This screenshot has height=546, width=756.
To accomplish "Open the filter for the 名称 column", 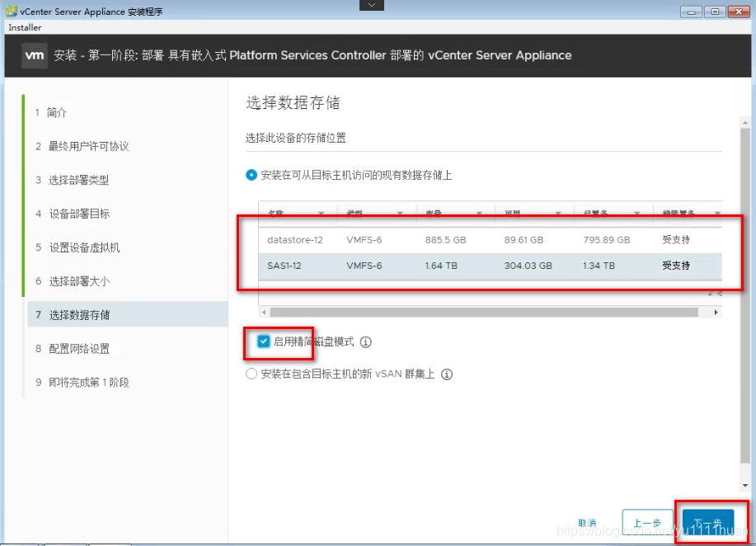I will [x=321, y=213].
